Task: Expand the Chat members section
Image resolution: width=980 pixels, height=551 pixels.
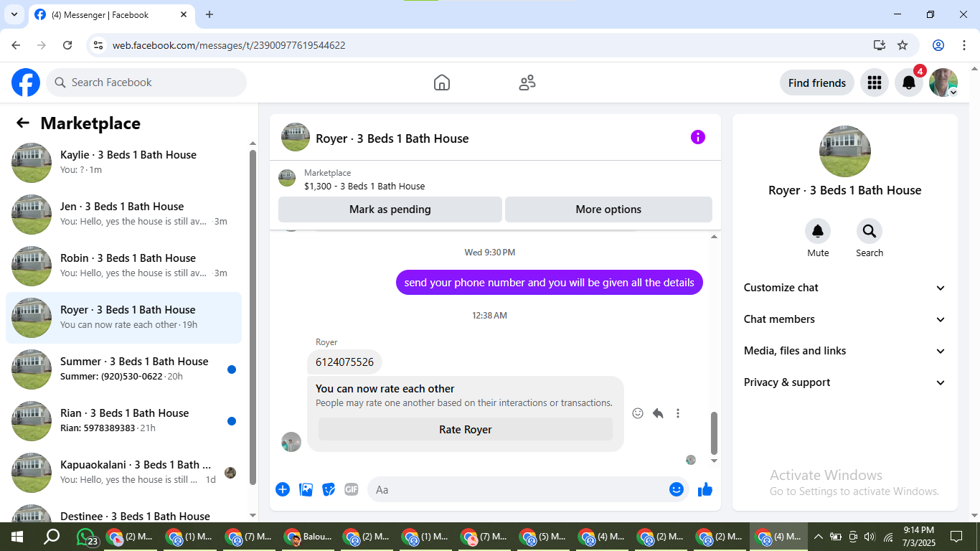Action: pos(845,319)
